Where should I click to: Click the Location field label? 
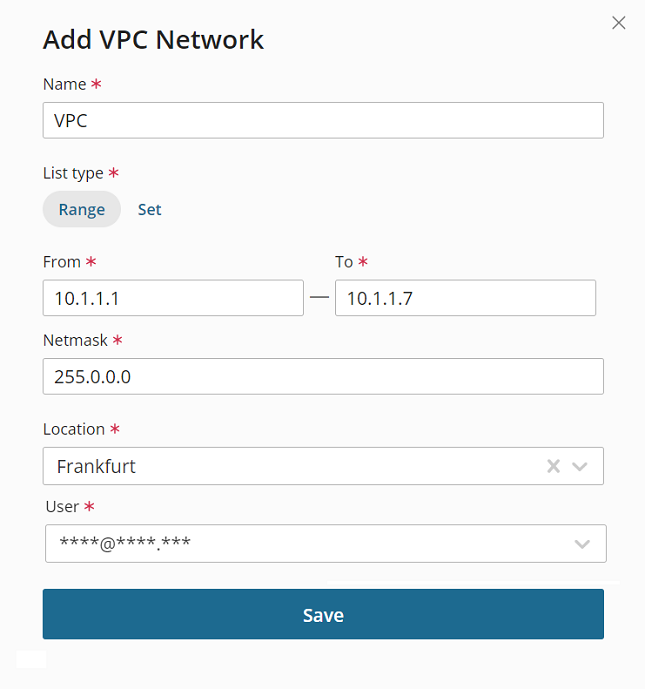(74, 429)
